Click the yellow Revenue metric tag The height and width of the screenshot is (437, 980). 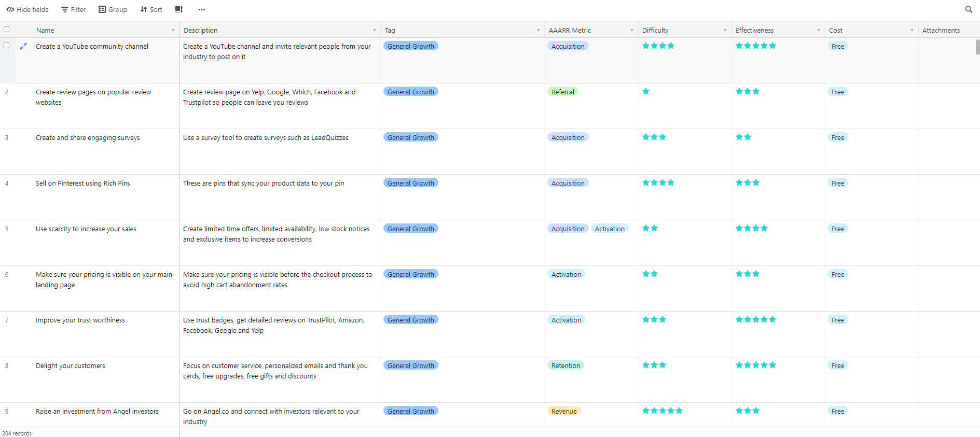564,411
